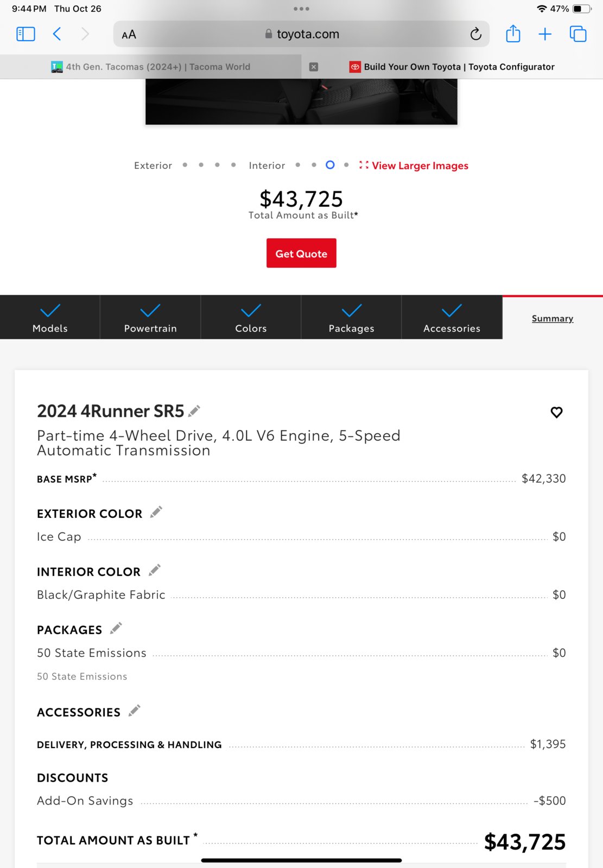Select the first interior image dot
This screenshot has width=603, height=868.
click(x=298, y=165)
